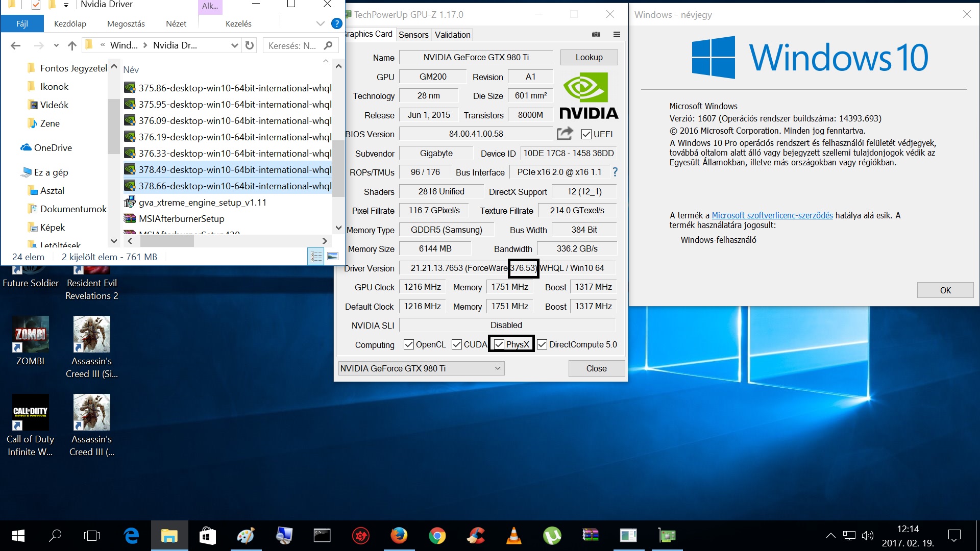Click the file list horizontal scrollbar
This screenshot has width=980, height=551.
click(x=167, y=241)
